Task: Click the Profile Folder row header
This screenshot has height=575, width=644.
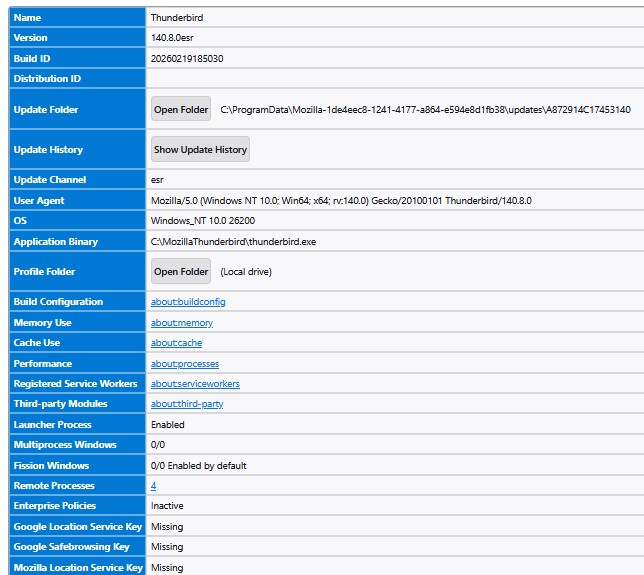Action: (77, 271)
